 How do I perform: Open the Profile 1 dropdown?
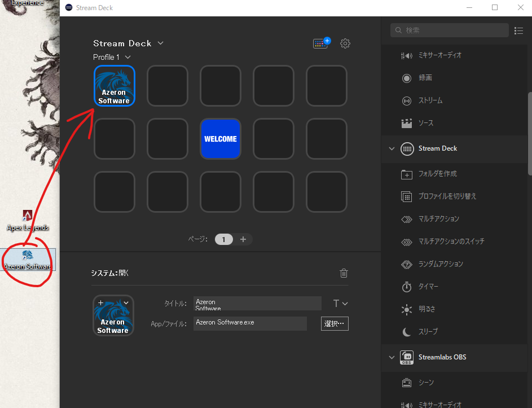127,57
